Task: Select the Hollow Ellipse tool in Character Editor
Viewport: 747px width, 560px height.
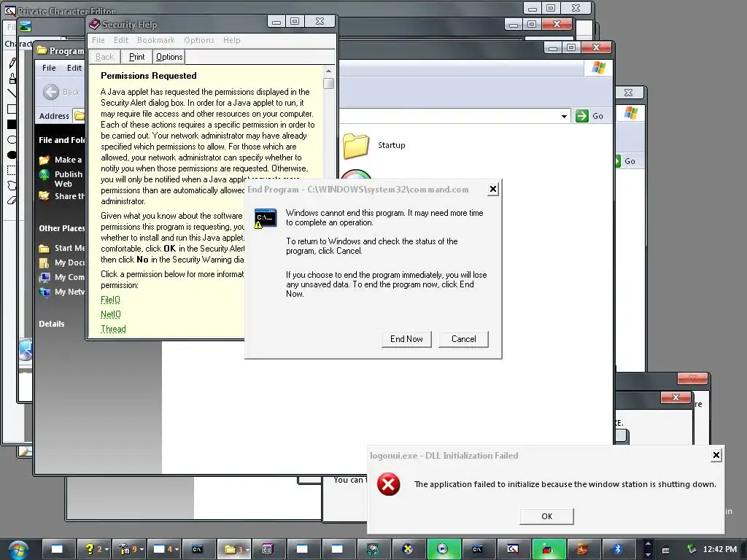Action: [x=12, y=139]
